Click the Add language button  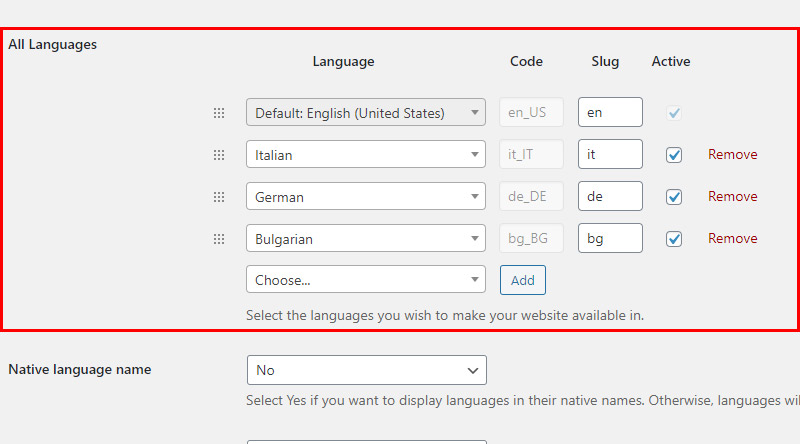tap(522, 280)
